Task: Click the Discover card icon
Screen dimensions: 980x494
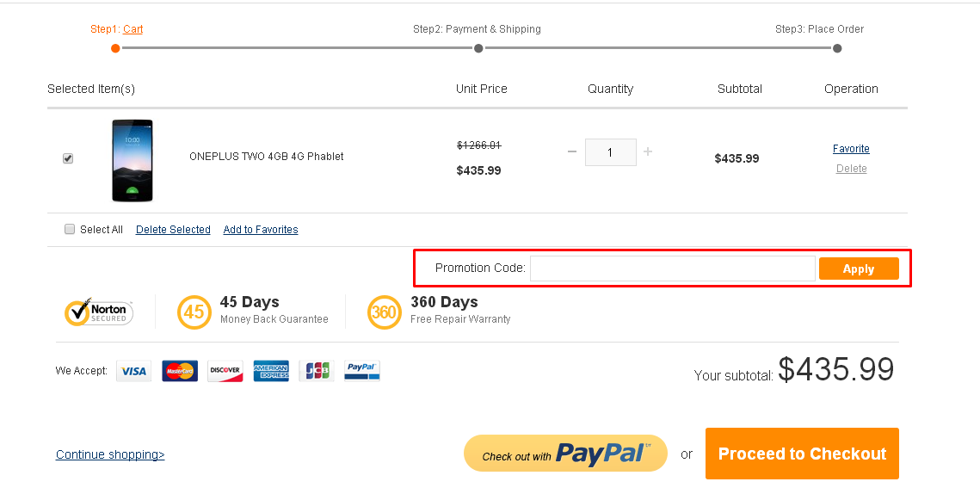Action: pyautogui.click(x=225, y=371)
